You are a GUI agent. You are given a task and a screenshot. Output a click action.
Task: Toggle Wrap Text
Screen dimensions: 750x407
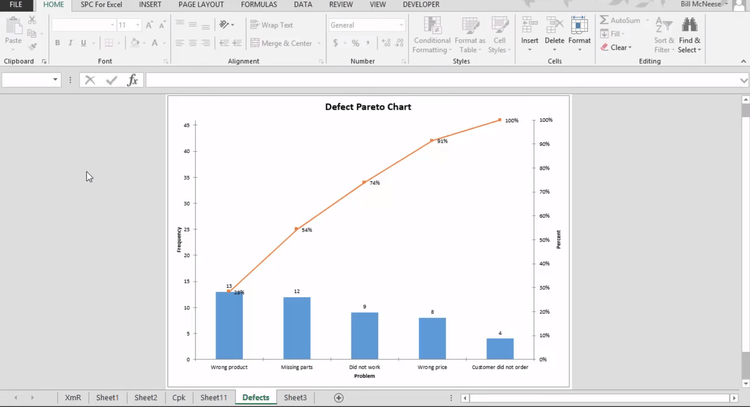pos(272,25)
